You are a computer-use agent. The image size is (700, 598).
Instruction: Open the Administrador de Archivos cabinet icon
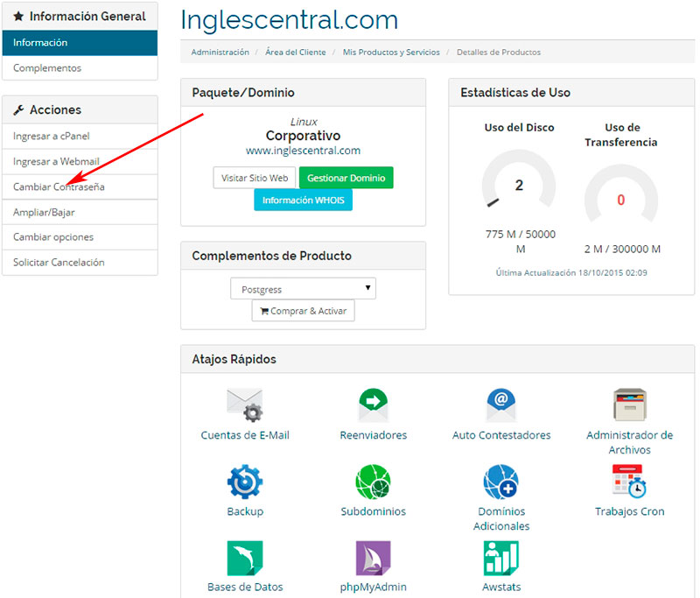[x=629, y=405]
